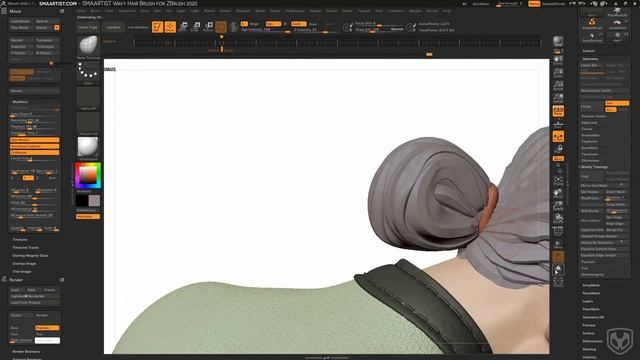This screenshot has height=360, width=640.
Task: Click Load Movie button
Action: click(21, 21)
